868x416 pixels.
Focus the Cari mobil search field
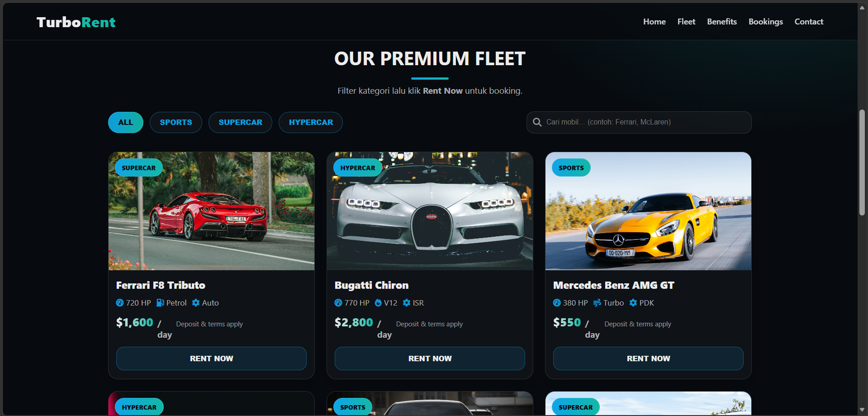(639, 122)
